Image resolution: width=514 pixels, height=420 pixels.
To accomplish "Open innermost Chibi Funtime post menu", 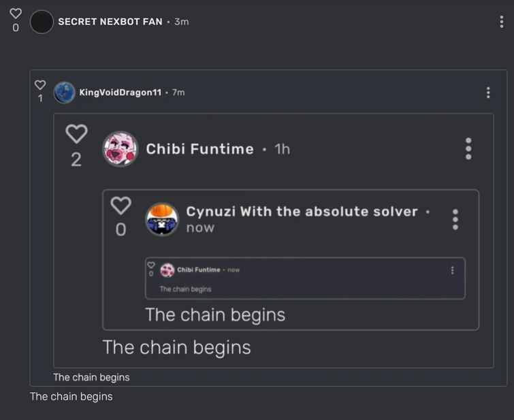I will click(452, 270).
